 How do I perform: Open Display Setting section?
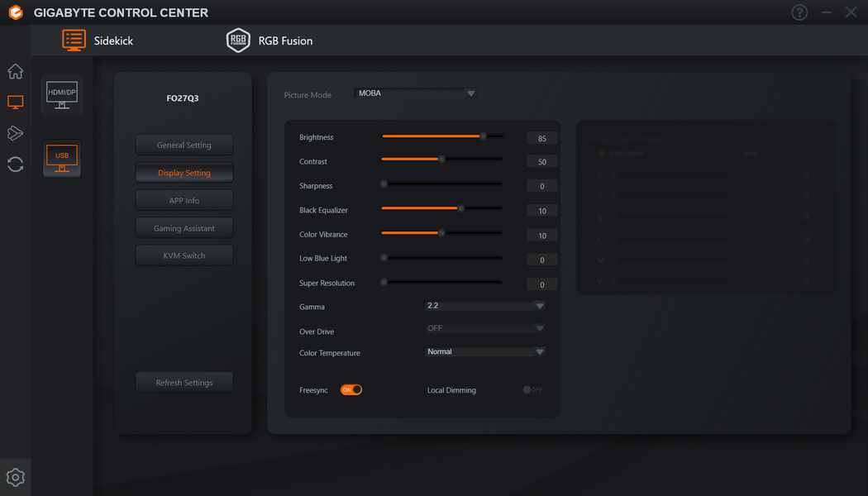coord(184,173)
